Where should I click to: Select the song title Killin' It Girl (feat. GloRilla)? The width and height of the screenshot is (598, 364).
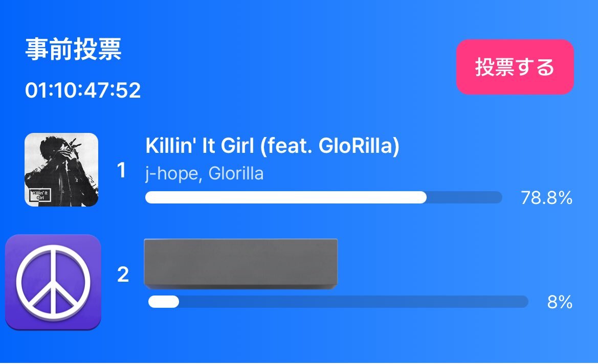pos(272,146)
